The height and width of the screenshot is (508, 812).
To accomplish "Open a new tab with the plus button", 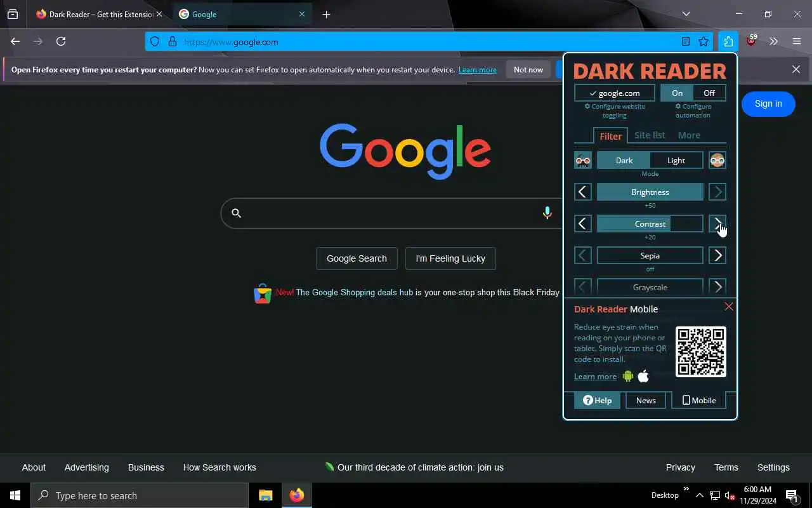I will pyautogui.click(x=326, y=14).
